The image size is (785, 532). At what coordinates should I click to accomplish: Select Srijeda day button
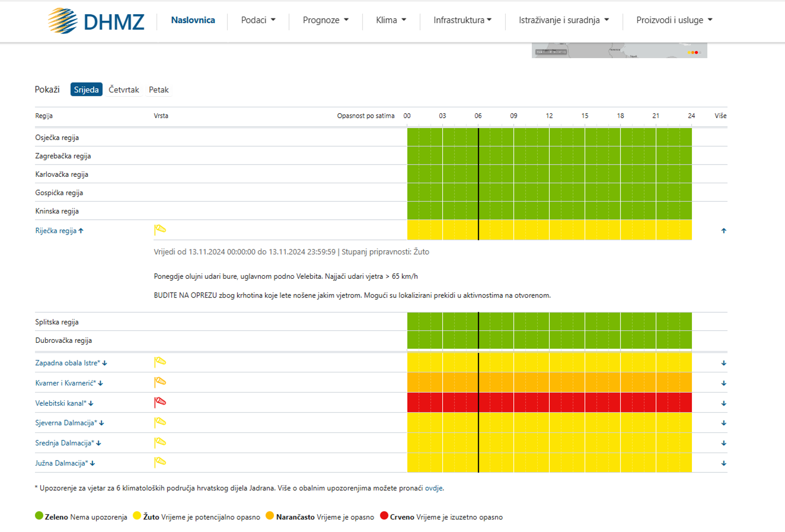86,90
